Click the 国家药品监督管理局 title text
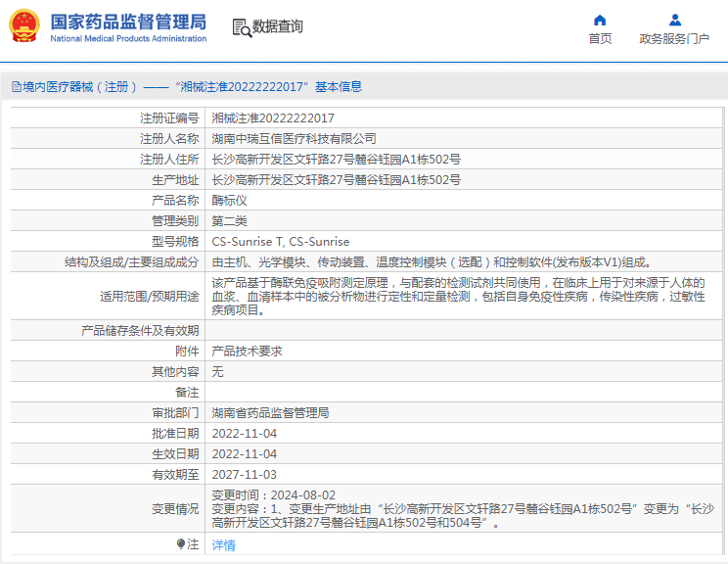 [x=128, y=22]
